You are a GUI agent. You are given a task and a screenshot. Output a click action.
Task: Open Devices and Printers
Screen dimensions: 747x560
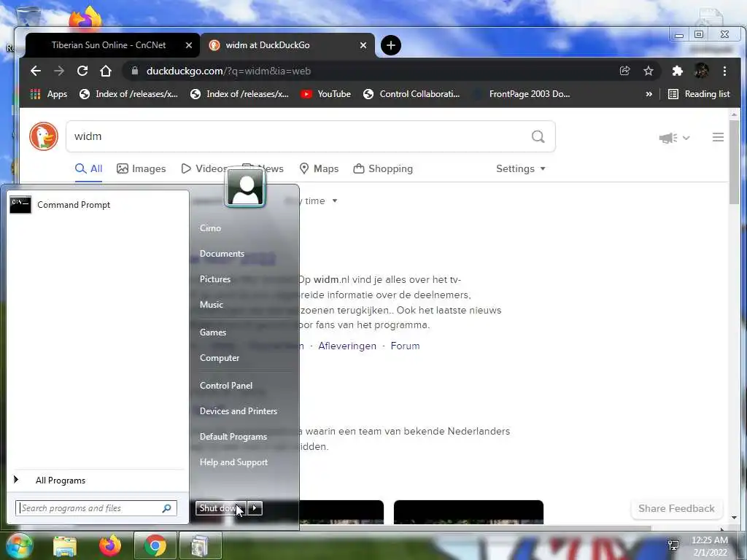pos(239,411)
